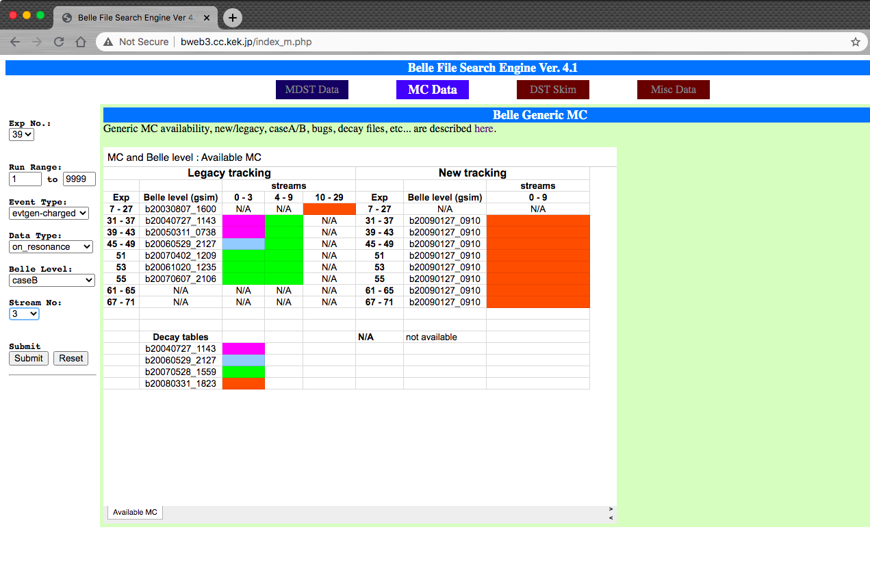Open the Stream No dropdown
Viewport: 870px width, 588px height.
tap(24, 314)
